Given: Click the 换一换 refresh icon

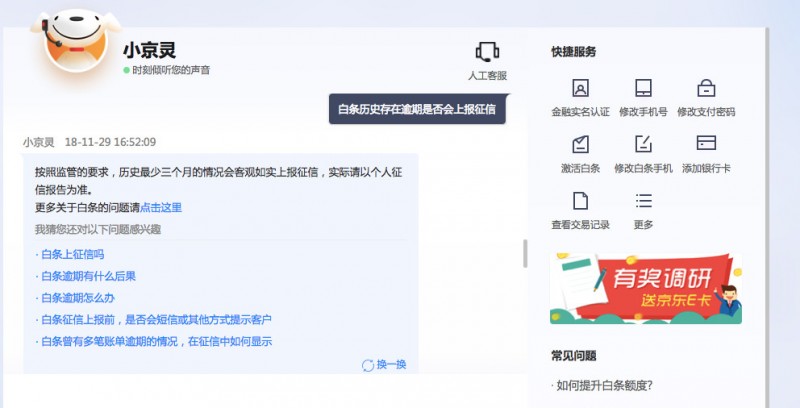Looking at the screenshot, I should 368,365.
